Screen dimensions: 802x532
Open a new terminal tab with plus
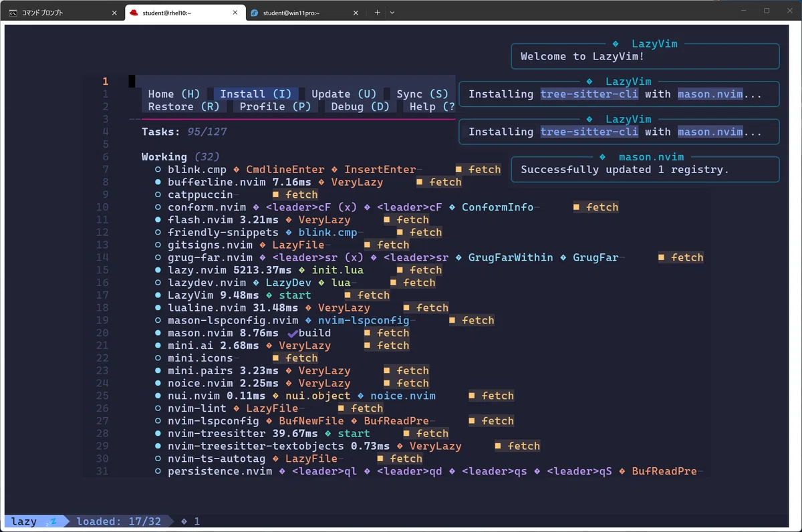pos(377,13)
